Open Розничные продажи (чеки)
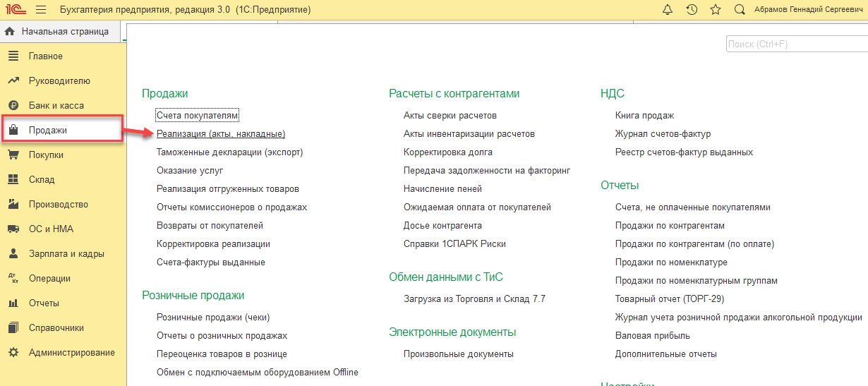The width and height of the screenshot is (868, 386). tap(213, 318)
